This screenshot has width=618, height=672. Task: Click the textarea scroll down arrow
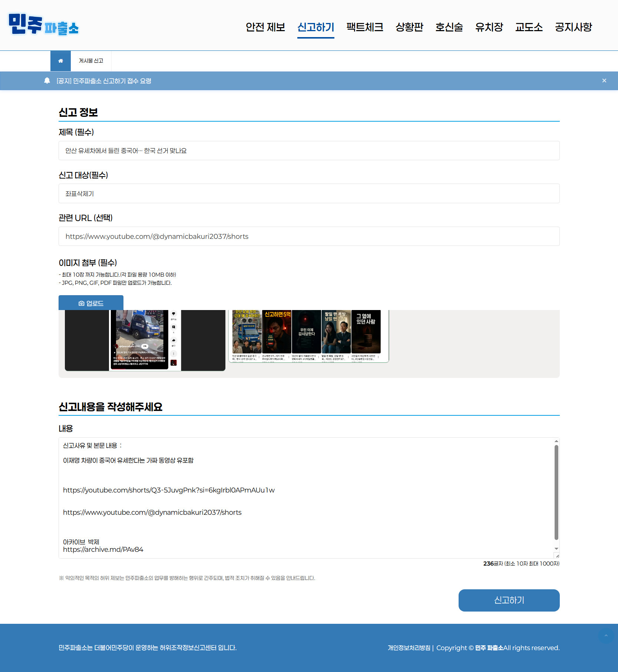pos(556,549)
